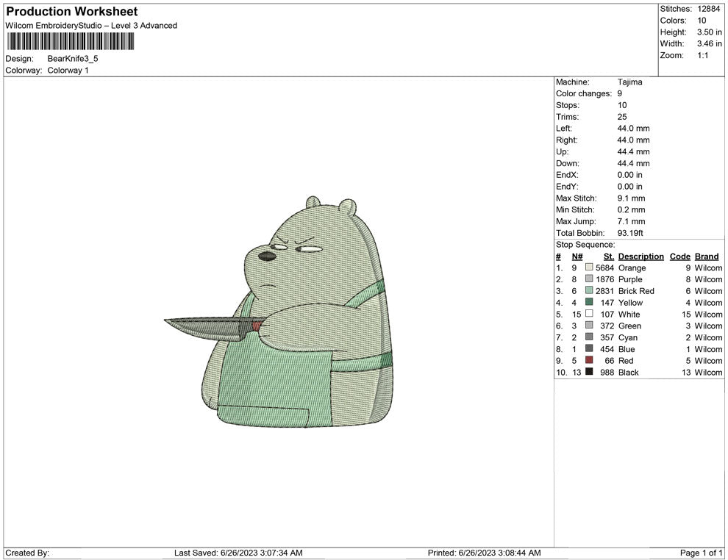This screenshot has width=728, height=560.
Task: Click the 'Stop Sequence:' label
Action: point(585,245)
